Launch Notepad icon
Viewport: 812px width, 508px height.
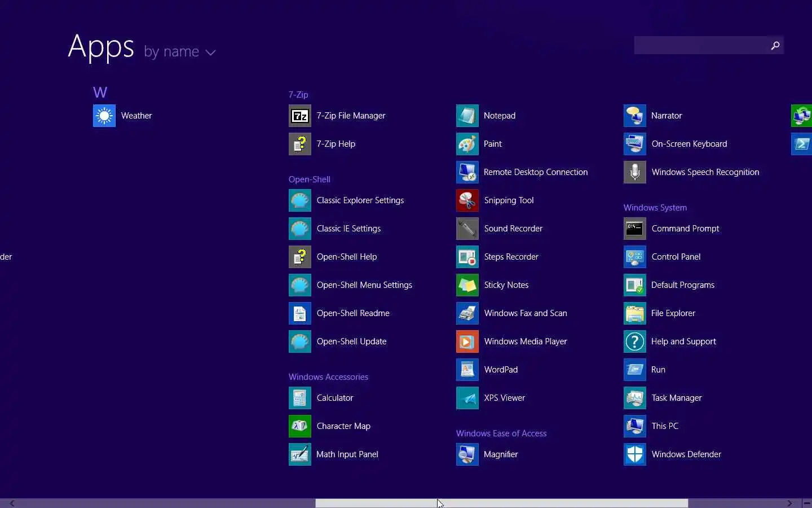[x=467, y=116]
